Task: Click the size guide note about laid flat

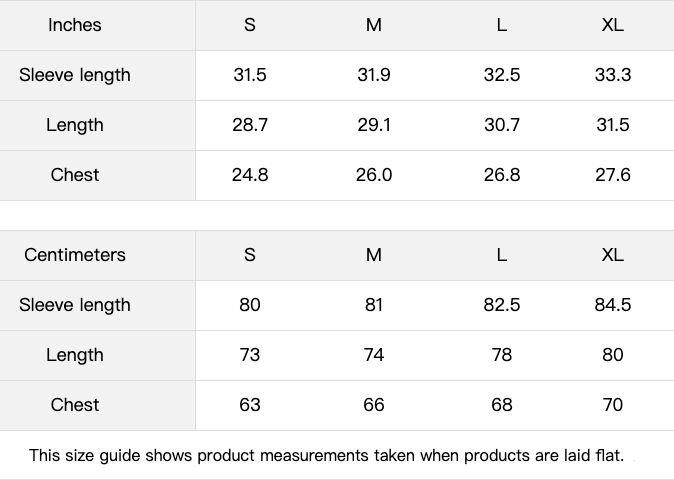Action: 326,456
